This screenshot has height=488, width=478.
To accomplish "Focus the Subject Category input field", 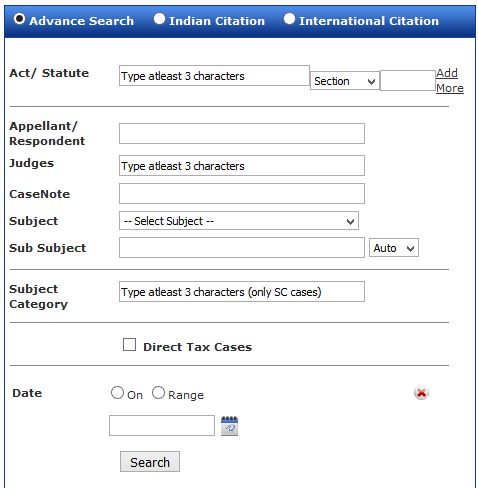I will (x=242, y=292).
